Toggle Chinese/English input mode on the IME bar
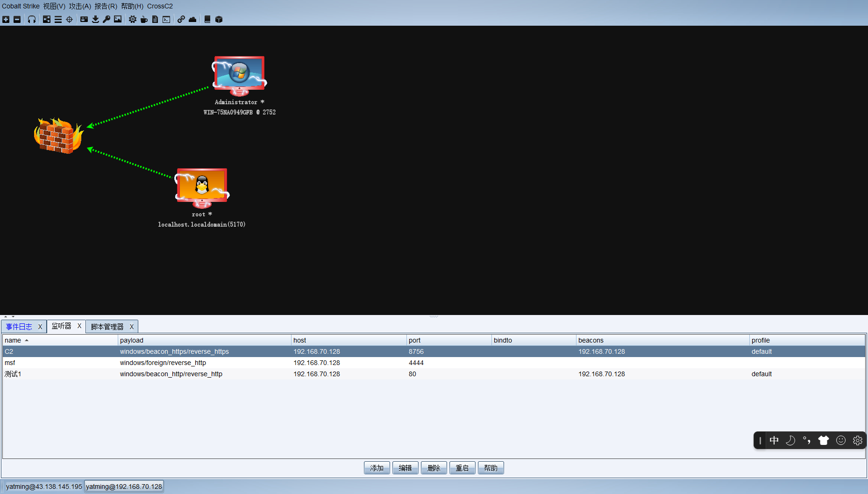The image size is (868, 494). point(774,440)
